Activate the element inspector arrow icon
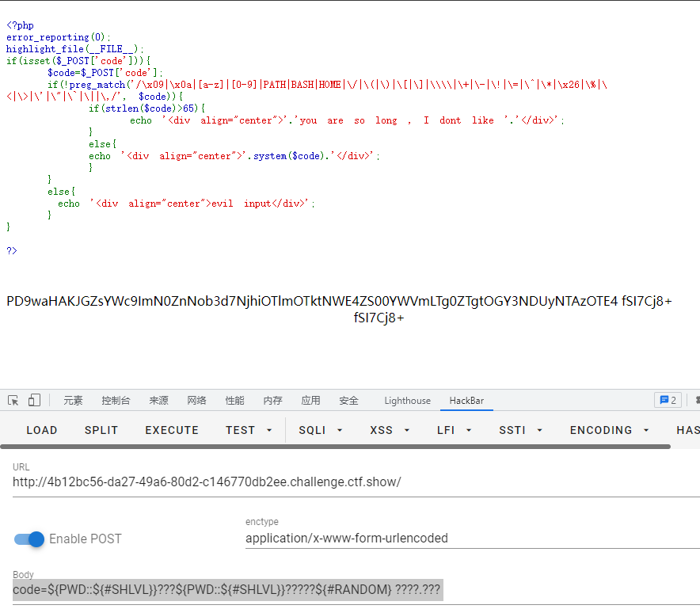Screen dimensions: 700x609 pos(13,400)
